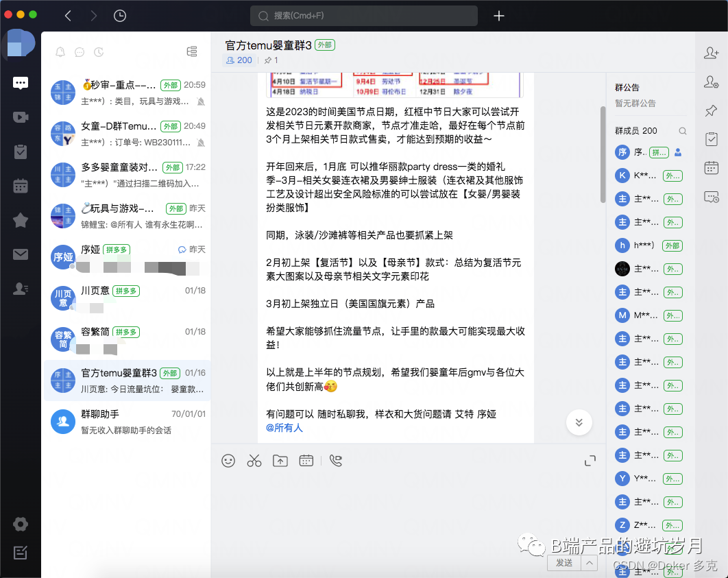Viewport: 728px width, 578px height.
Task: Open the chat history icon on right toolbar
Action: click(711, 197)
